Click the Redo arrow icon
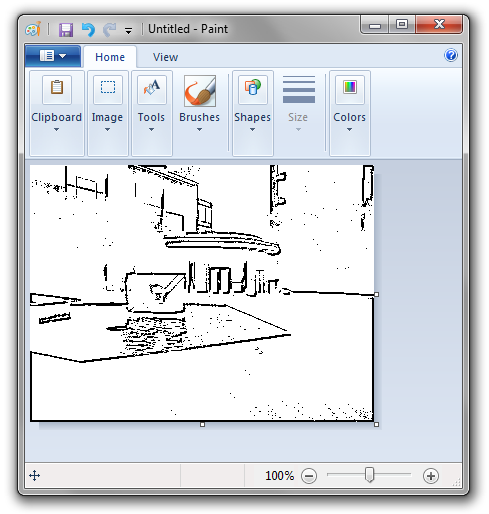The image size is (489, 514). 109,30
